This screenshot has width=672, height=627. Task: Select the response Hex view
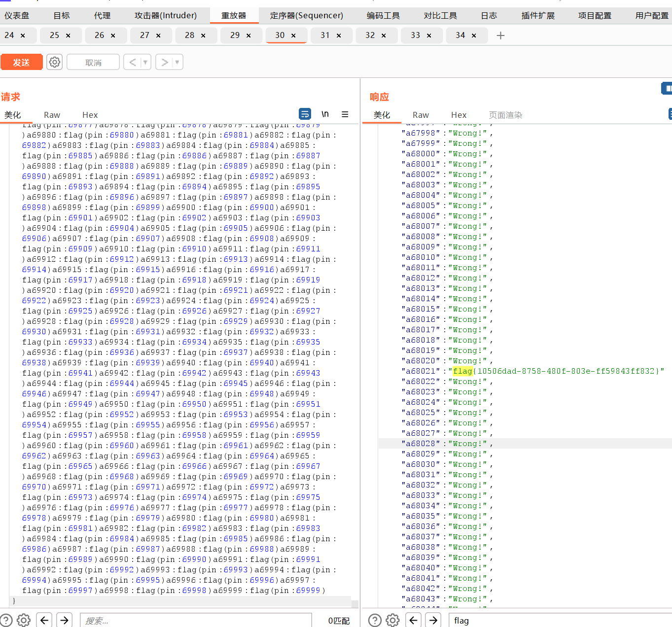[459, 115]
